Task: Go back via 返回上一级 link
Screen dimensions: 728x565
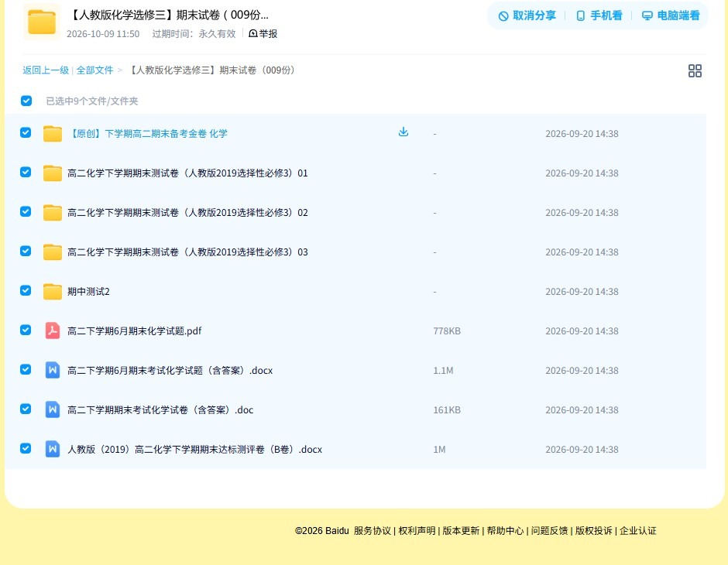Action: [x=46, y=70]
